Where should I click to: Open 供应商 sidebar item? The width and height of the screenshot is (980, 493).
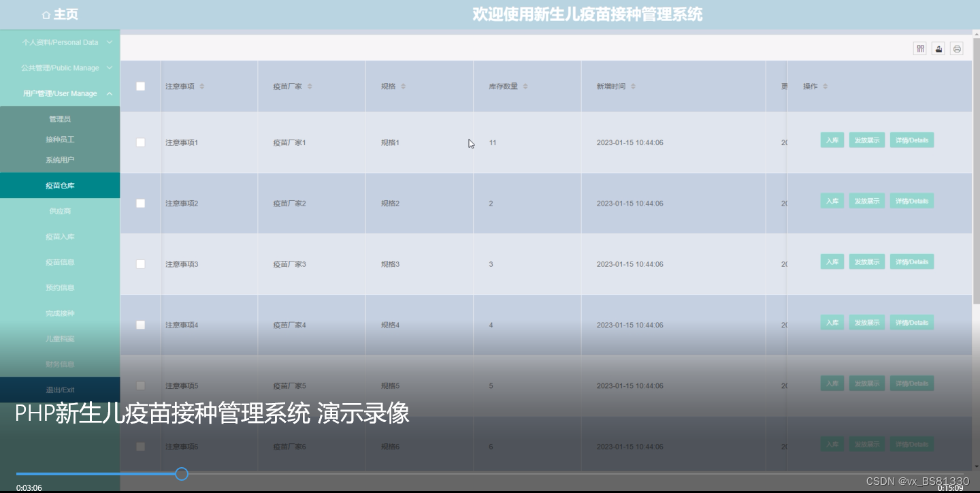coord(60,211)
